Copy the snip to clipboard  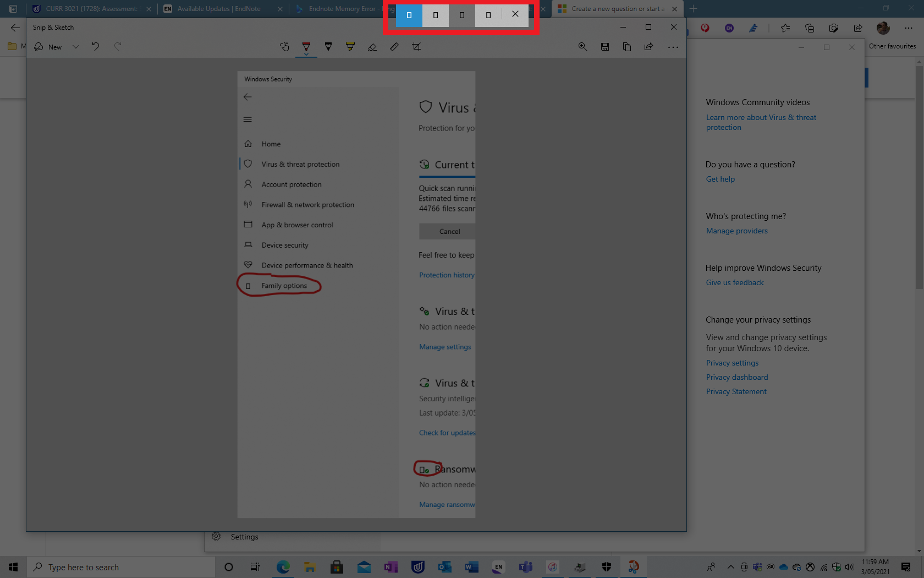tap(627, 47)
